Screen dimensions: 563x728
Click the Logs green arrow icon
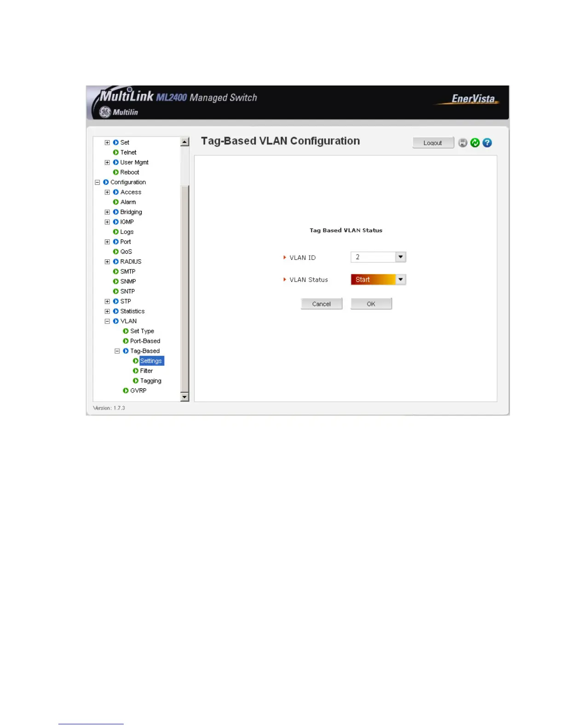(116, 232)
